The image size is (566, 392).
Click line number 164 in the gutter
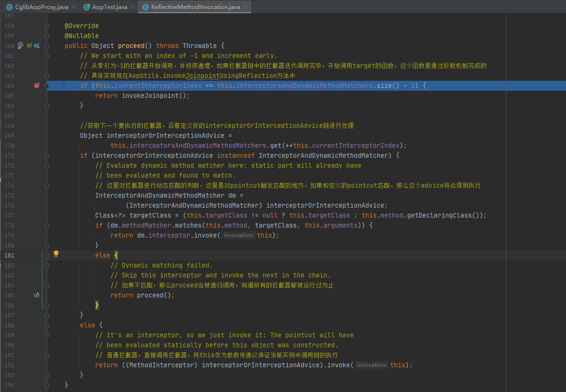(10, 86)
